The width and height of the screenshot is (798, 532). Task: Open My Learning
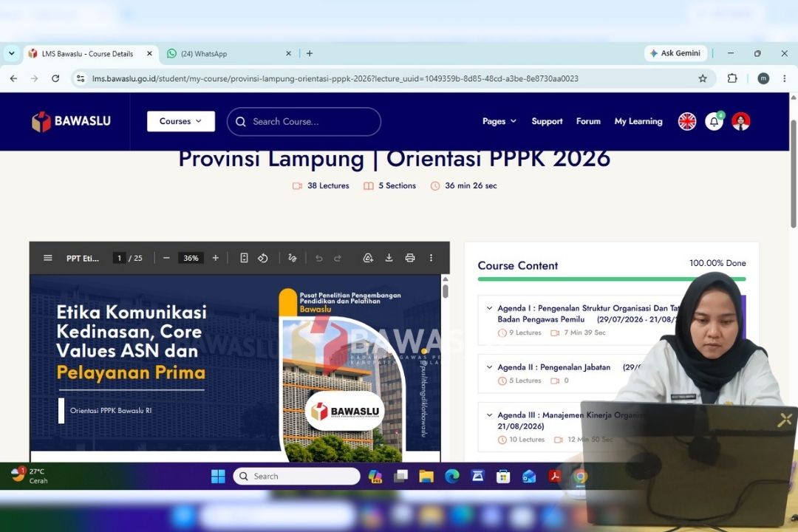(638, 121)
